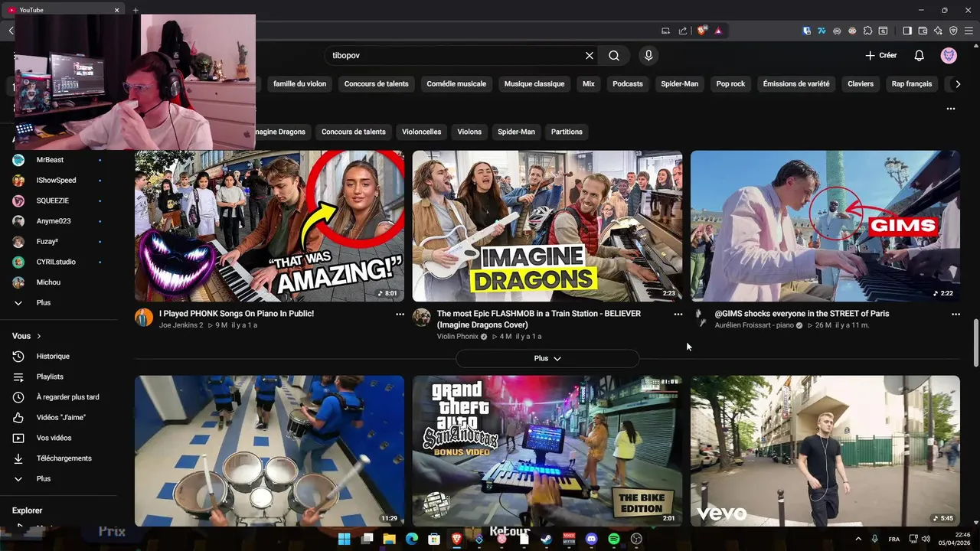Open Spotify from the taskbar

(x=613, y=539)
